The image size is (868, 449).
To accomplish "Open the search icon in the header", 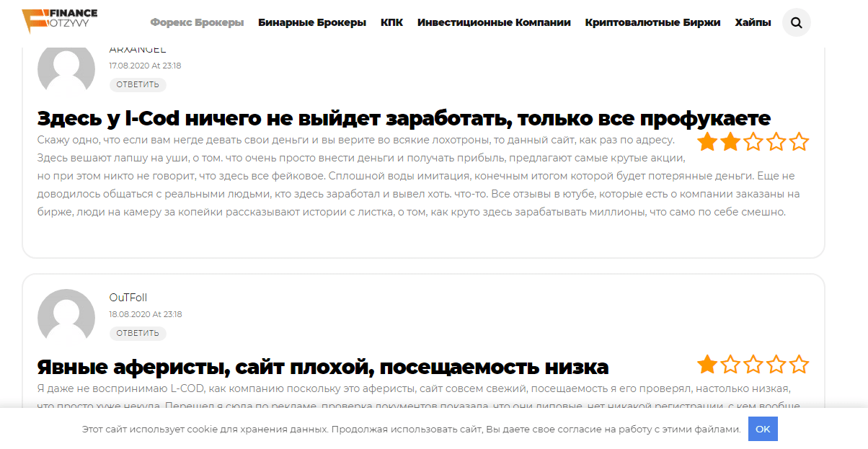I will [796, 22].
